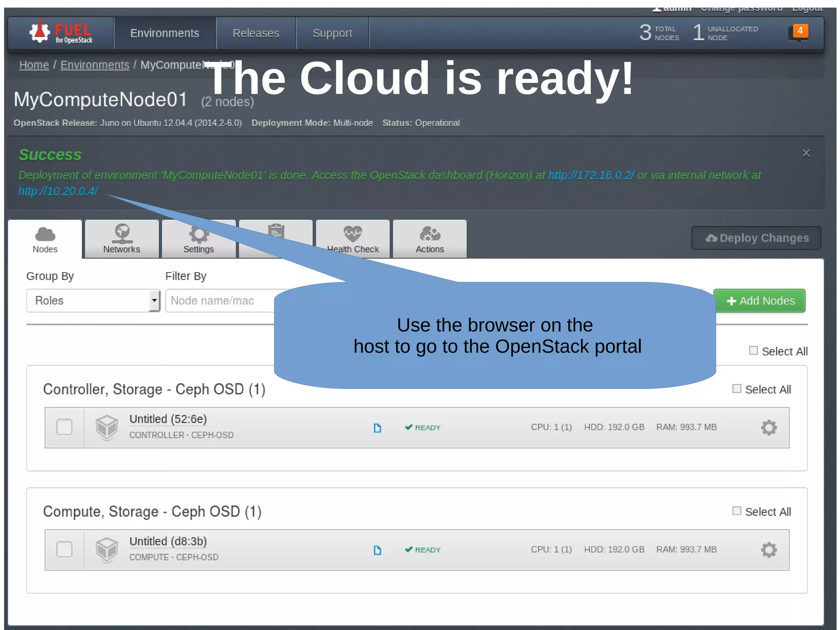Click the READY status of Untitled (d8:3b)

423,550
